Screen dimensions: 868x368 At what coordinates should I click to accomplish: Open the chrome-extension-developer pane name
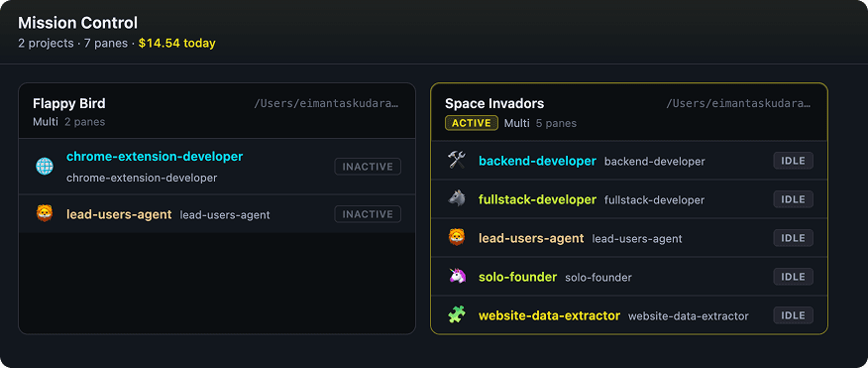155,157
